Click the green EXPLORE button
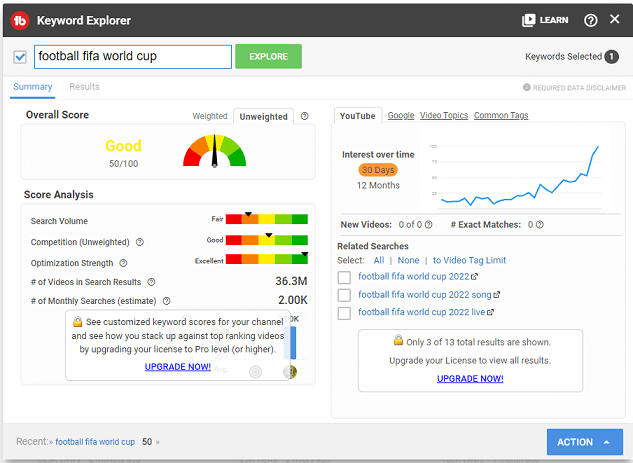Image resolution: width=633 pixels, height=463 pixels. click(x=268, y=57)
